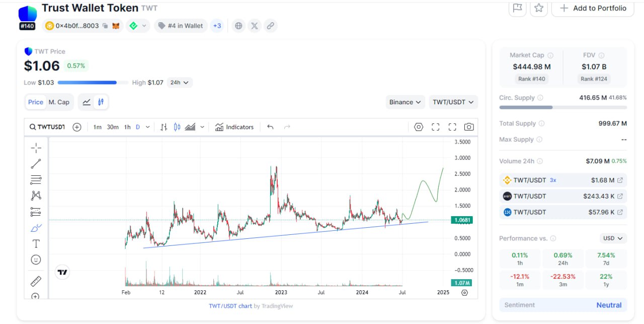The height and width of the screenshot is (324, 644).
Task: Open the 24h range dropdown
Action: (180, 83)
